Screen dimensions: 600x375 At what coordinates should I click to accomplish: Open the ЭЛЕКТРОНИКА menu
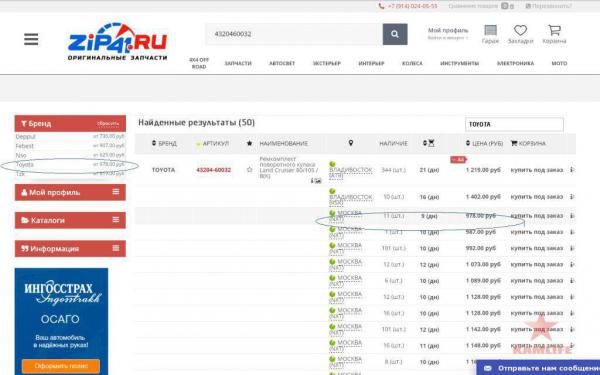[515, 63]
